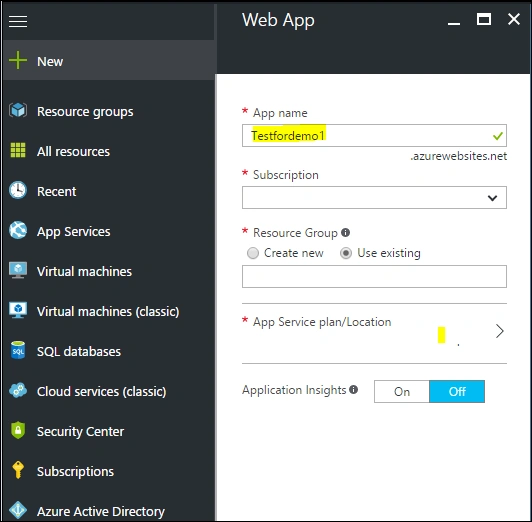Open the SQL databases icon
This screenshot has height=522, width=532.
tap(18, 350)
